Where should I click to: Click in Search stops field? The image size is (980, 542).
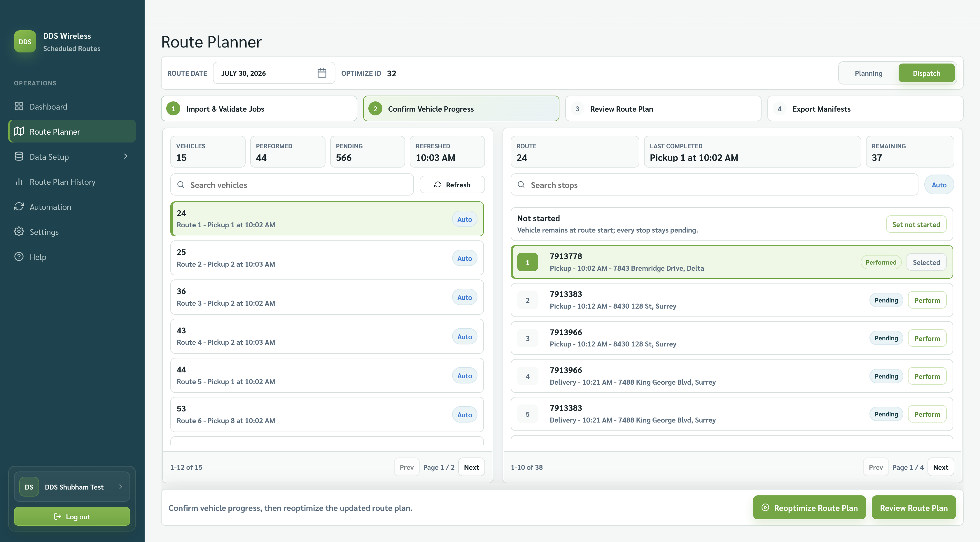point(714,185)
